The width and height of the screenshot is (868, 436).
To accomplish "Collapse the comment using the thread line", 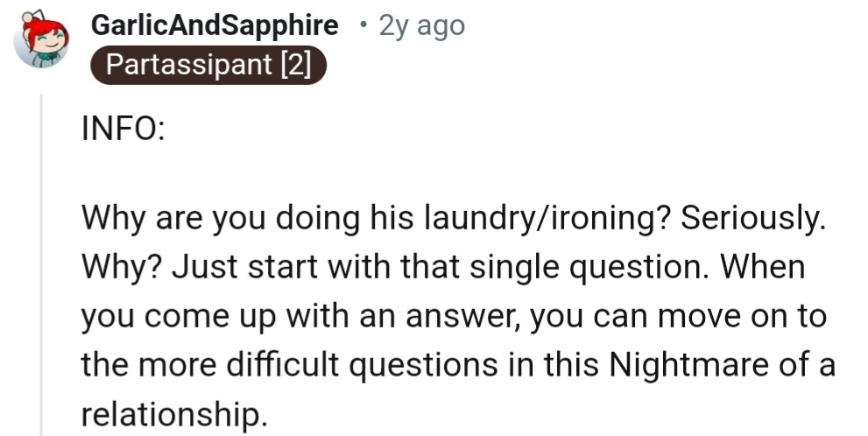I will (41, 263).
